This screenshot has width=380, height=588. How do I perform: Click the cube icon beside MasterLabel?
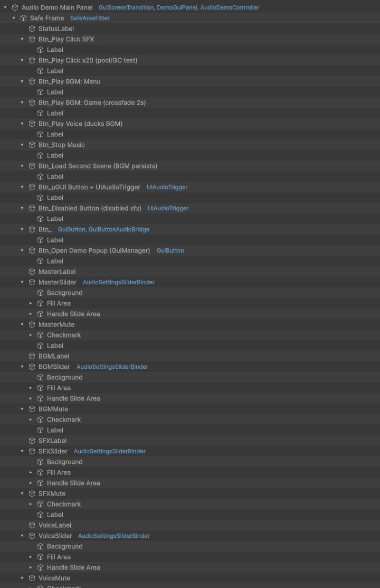point(32,272)
